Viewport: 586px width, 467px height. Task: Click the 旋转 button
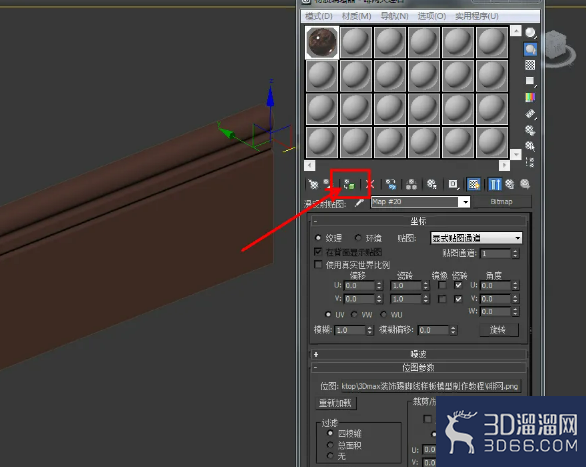click(x=499, y=330)
